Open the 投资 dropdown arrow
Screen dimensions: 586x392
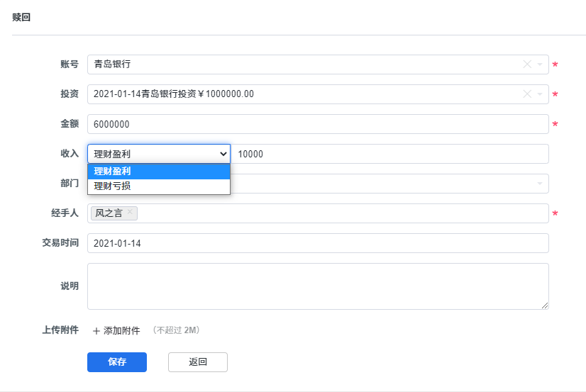(x=540, y=94)
